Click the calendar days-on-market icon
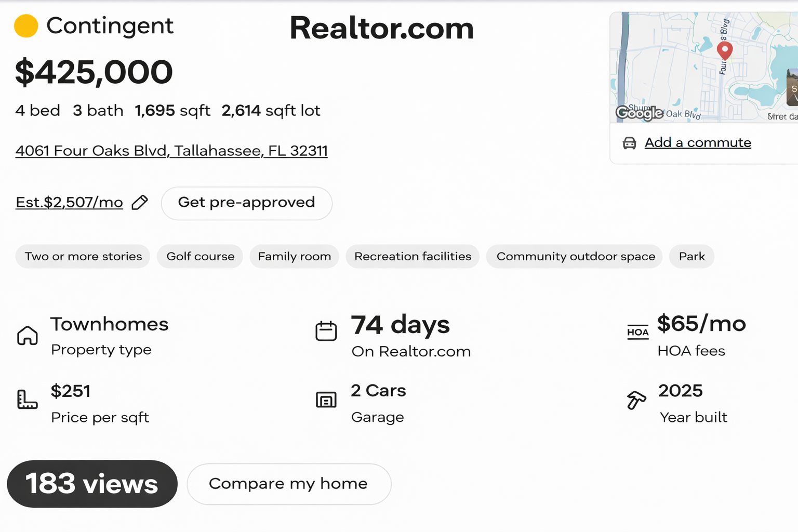798x532 pixels. (x=326, y=331)
